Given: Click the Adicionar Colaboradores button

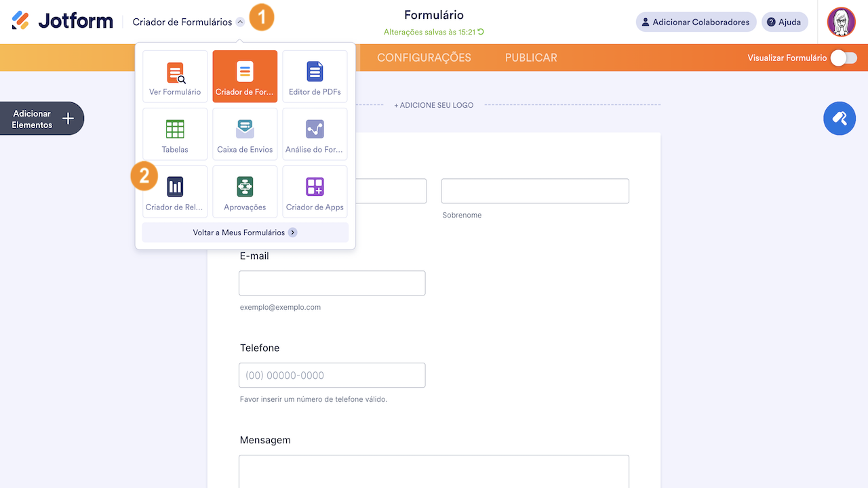Looking at the screenshot, I should tap(696, 22).
